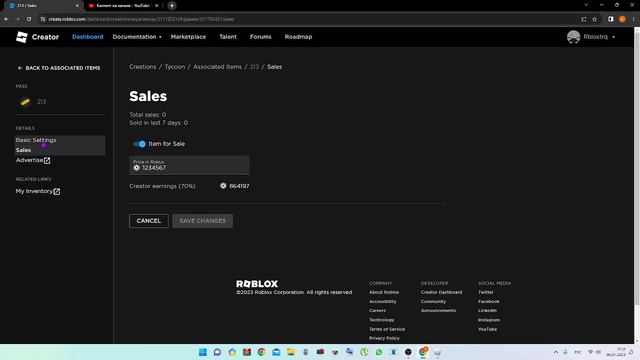Screen dimensions: 640x360
Task: Open the Dashboard tab
Action: (87, 37)
